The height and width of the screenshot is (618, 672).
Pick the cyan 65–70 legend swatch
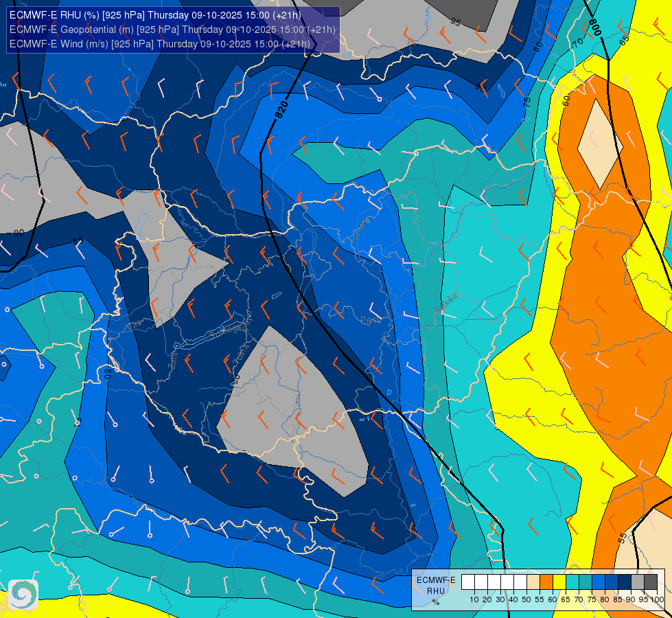(572, 582)
